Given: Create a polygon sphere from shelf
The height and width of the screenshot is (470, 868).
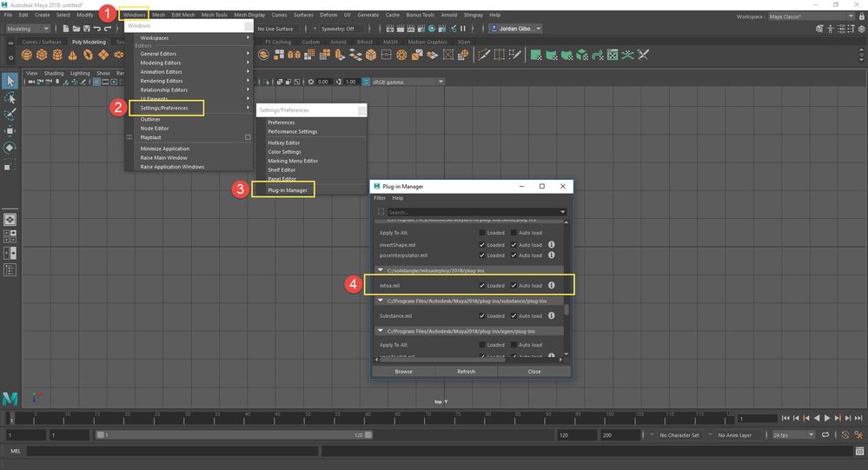Looking at the screenshot, I should [27, 55].
